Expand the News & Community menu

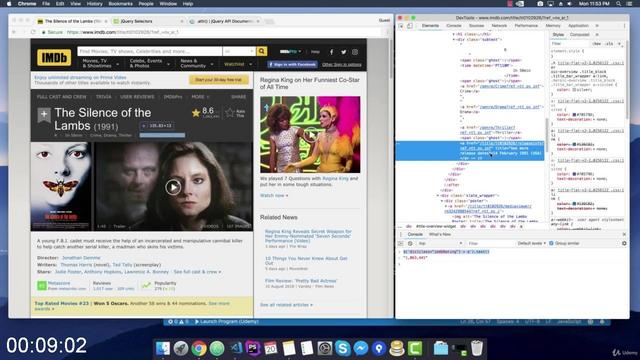point(197,63)
